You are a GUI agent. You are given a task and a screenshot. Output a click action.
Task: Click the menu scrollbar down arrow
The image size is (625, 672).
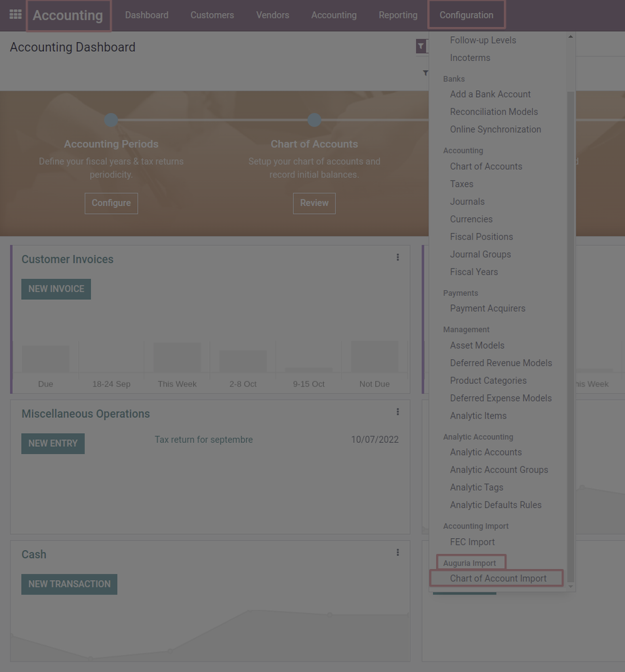pos(571,586)
